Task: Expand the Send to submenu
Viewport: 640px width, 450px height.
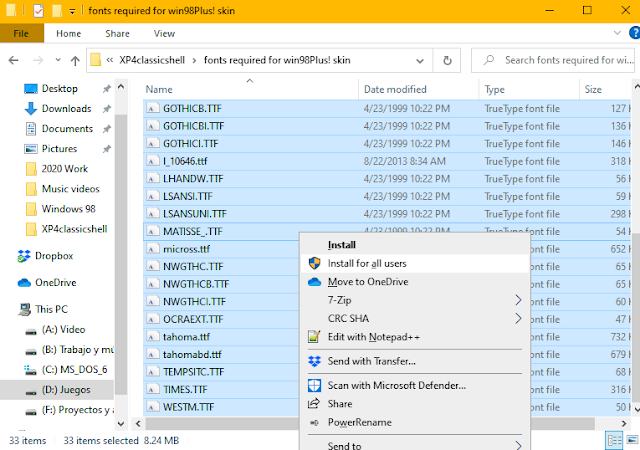Action: click(415, 445)
